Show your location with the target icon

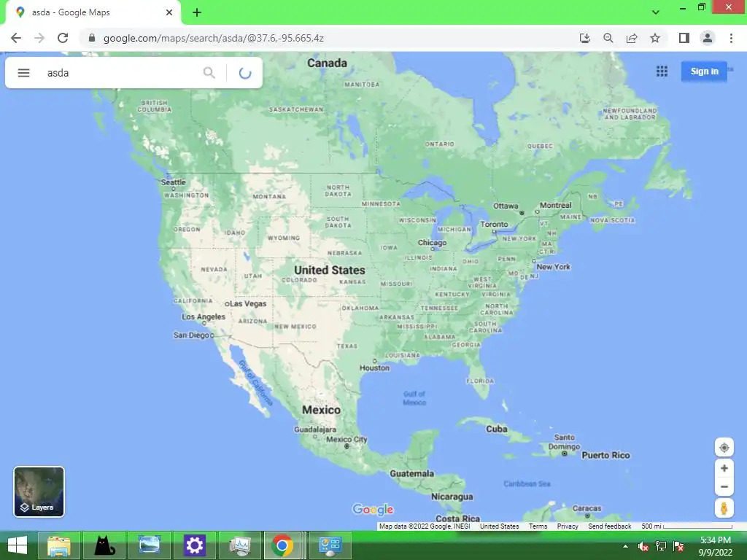tap(724, 448)
